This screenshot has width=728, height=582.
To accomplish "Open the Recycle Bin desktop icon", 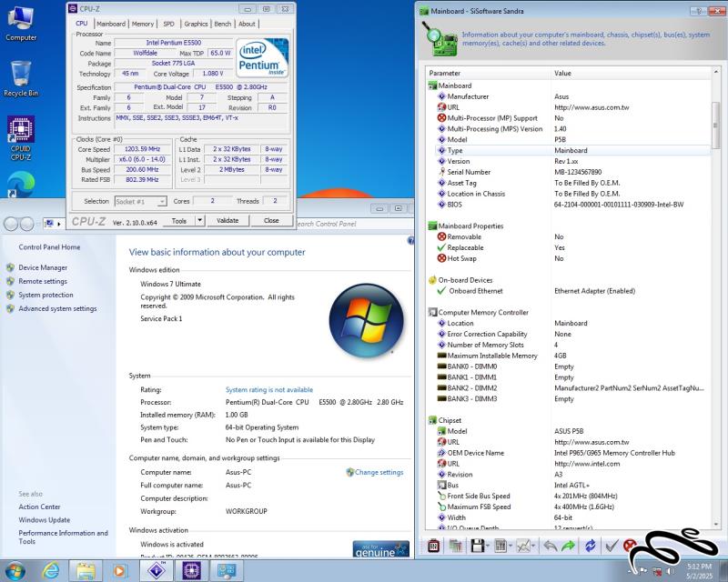I will coord(21,78).
